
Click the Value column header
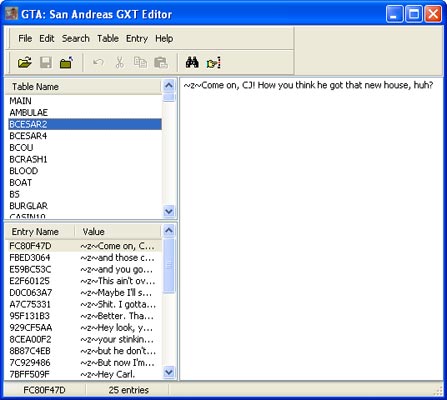118,232
